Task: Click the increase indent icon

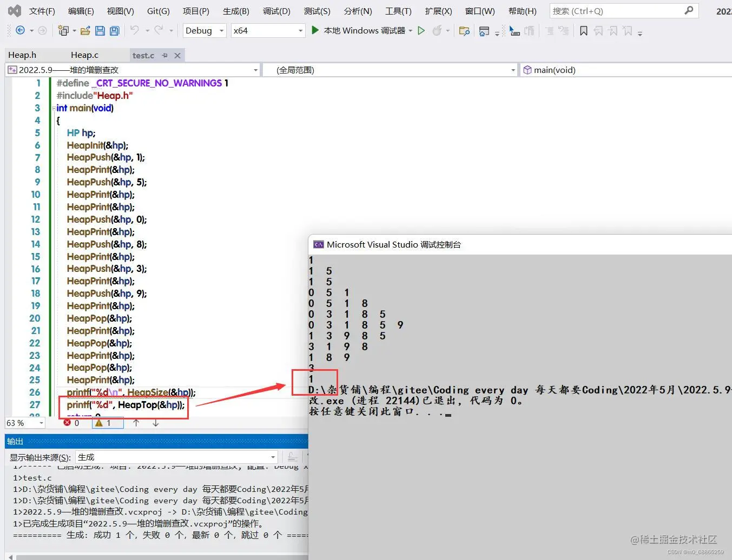Action: (564, 31)
